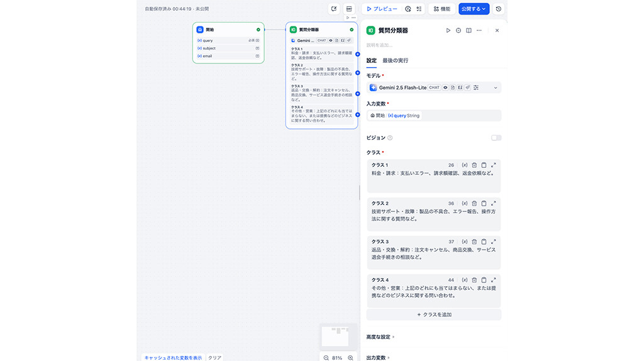
Task: Switch to the 設定 tab
Action: (x=371, y=60)
